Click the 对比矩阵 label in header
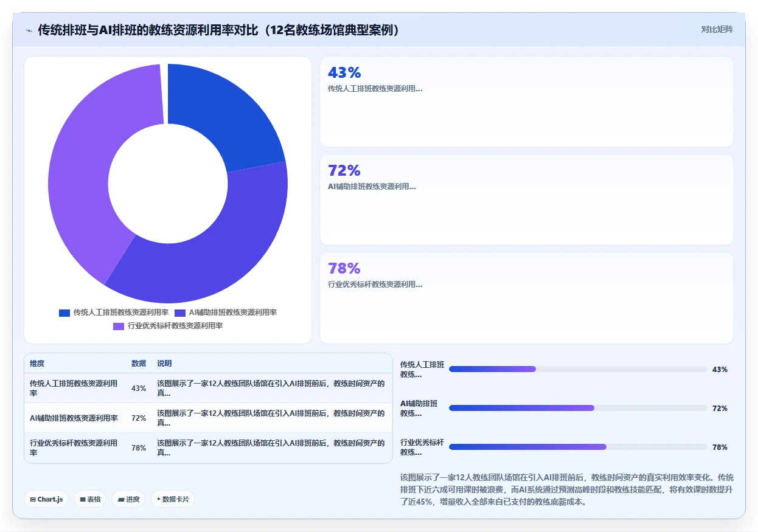This screenshot has width=758, height=532. tap(717, 29)
